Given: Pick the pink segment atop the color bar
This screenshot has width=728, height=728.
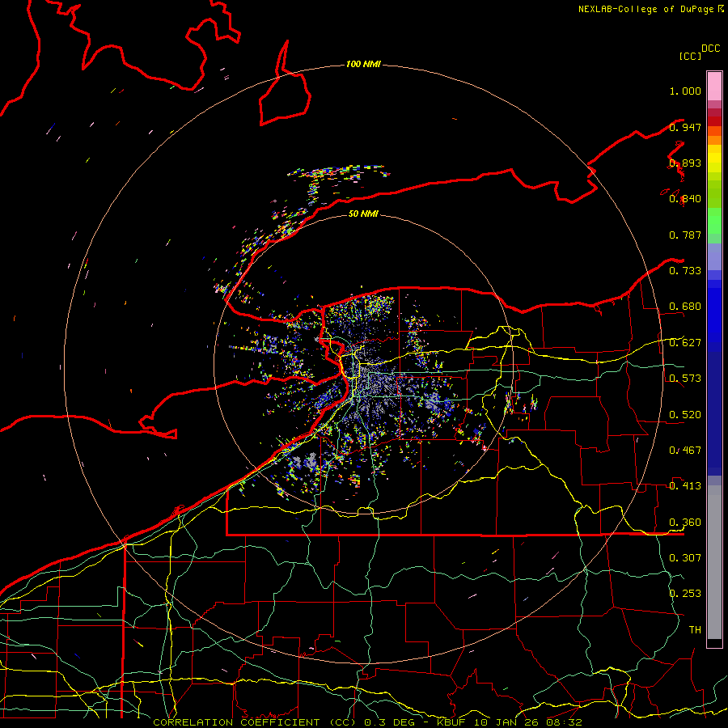Looking at the screenshot, I should 714,86.
